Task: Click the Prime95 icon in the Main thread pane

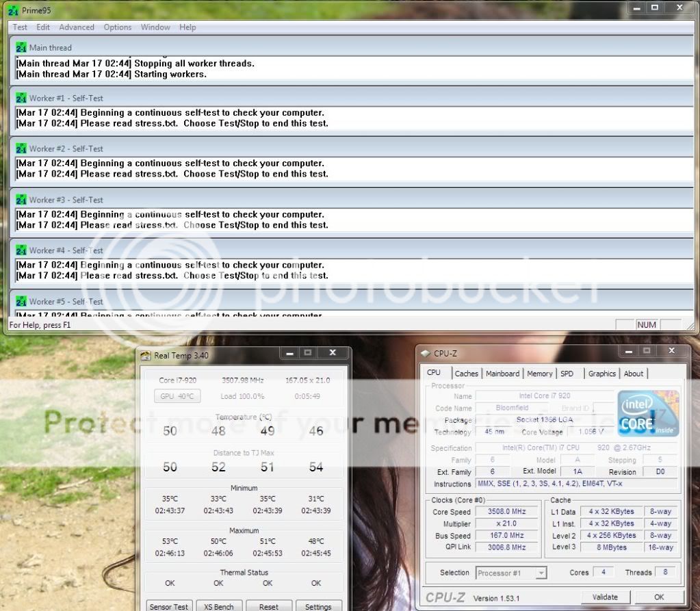Action: tap(21, 48)
